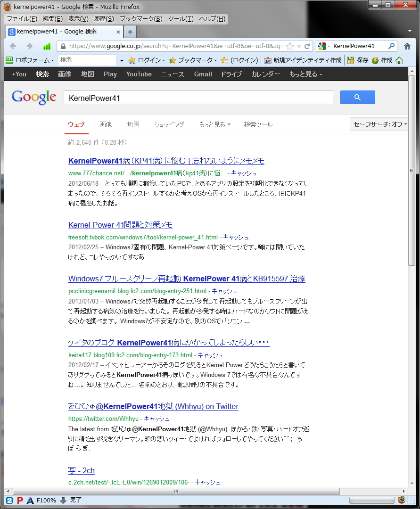
Task: Open the list all tabs dropdown arrow
Action: [x=410, y=31]
